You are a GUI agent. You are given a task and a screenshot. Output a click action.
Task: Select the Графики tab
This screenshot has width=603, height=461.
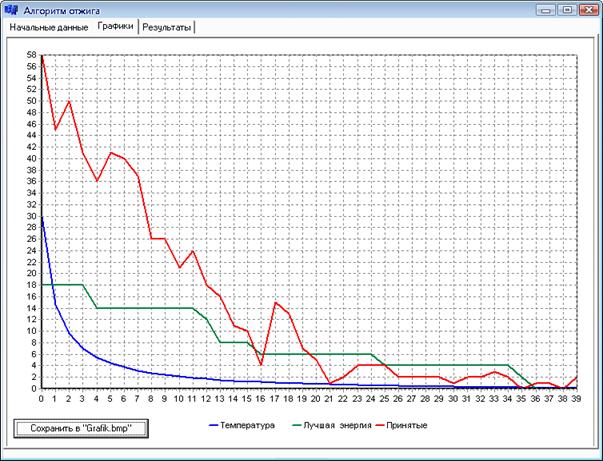click(x=115, y=26)
